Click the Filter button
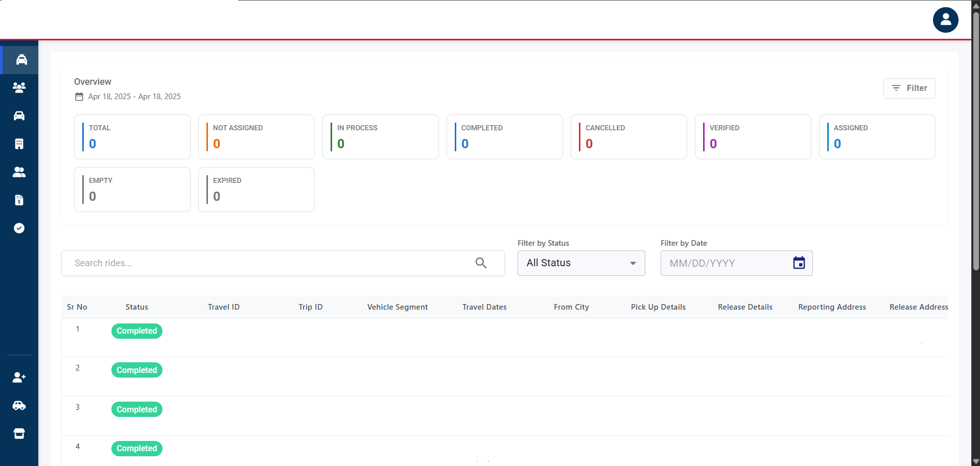 tap(909, 88)
